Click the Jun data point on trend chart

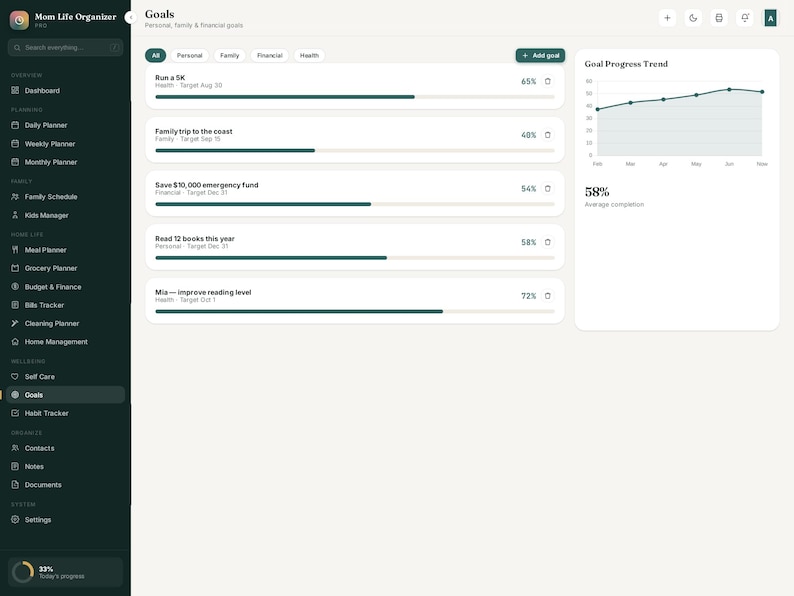[x=729, y=90]
